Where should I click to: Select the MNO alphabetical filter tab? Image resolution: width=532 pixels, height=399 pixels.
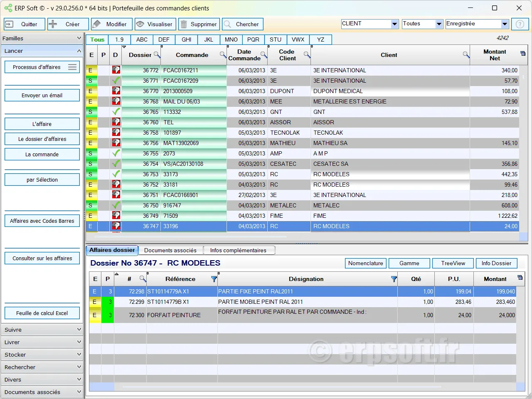tap(231, 39)
